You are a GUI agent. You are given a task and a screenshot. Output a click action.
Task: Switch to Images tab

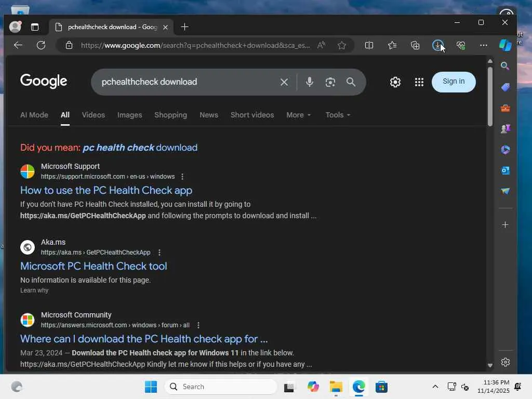tap(129, 115)
